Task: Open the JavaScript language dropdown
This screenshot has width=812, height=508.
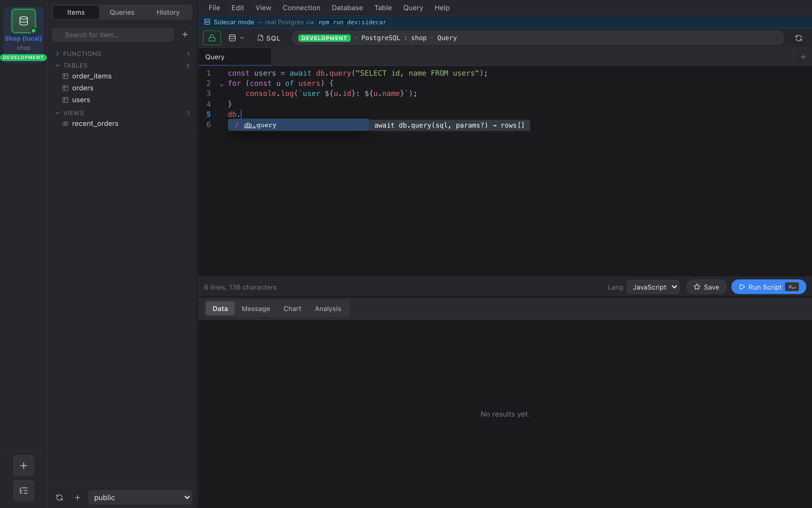Action: coord(653,287)
